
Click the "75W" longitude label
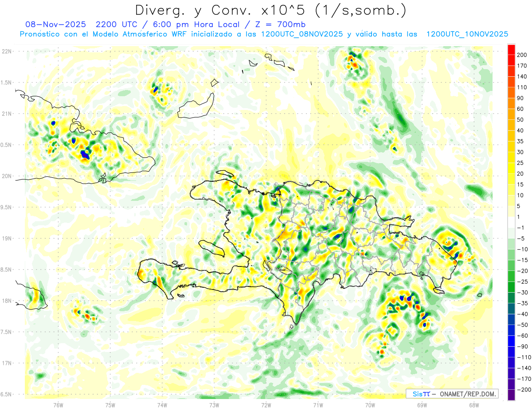click(110, 405)
